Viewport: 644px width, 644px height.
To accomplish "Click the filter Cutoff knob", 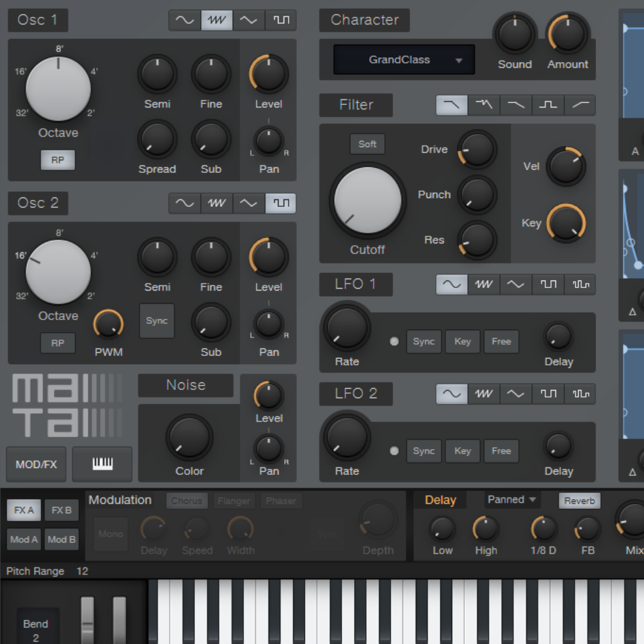I will click(x=367, y=200).
